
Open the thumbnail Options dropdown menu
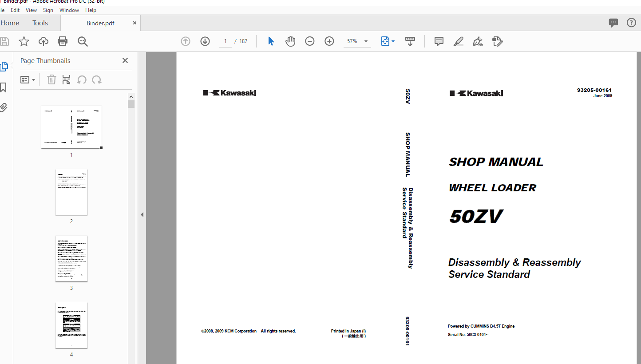tap(28, 79)
